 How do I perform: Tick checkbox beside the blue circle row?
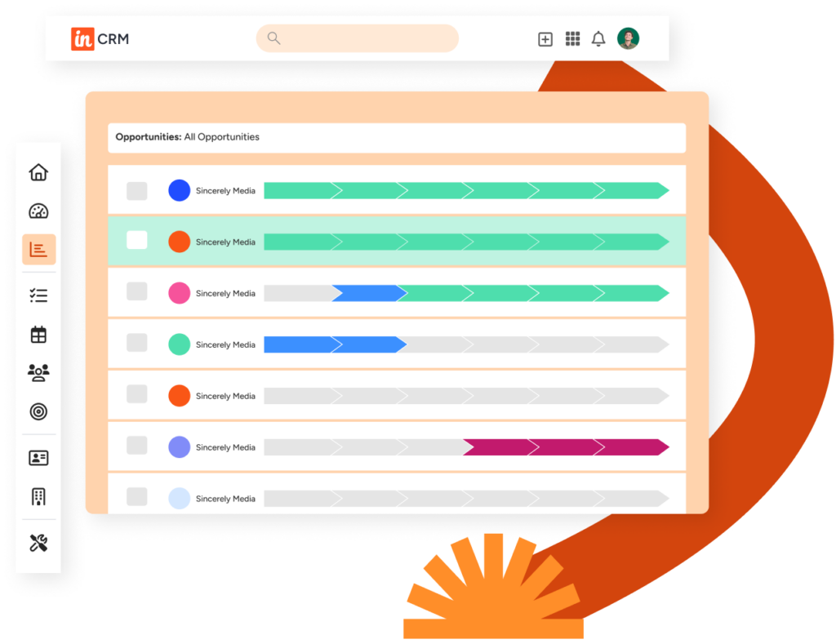pos(137,191)
